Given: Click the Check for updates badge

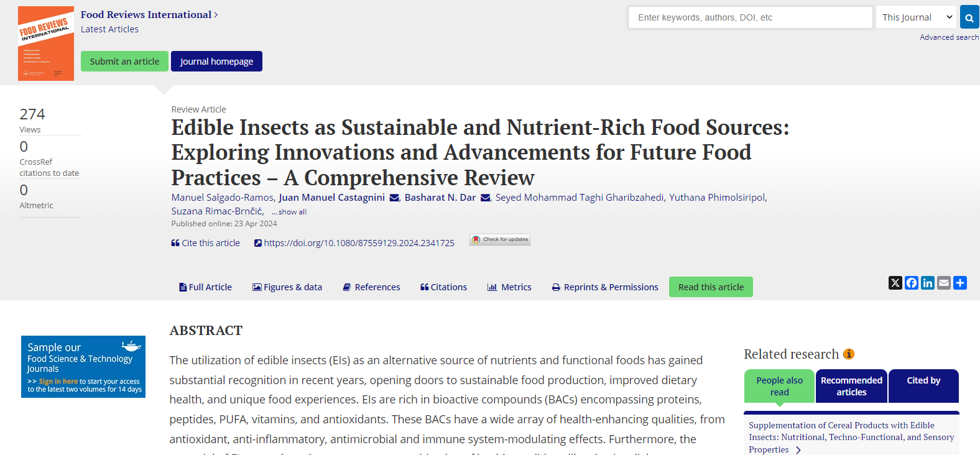Looking at the screenshot, I should pyautogui.click(x=500, y=239).
